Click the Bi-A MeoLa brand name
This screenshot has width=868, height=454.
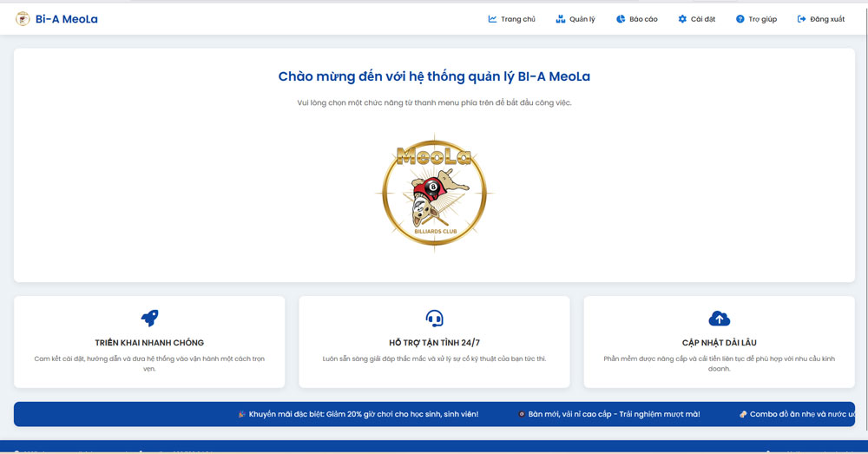(66, 19)
